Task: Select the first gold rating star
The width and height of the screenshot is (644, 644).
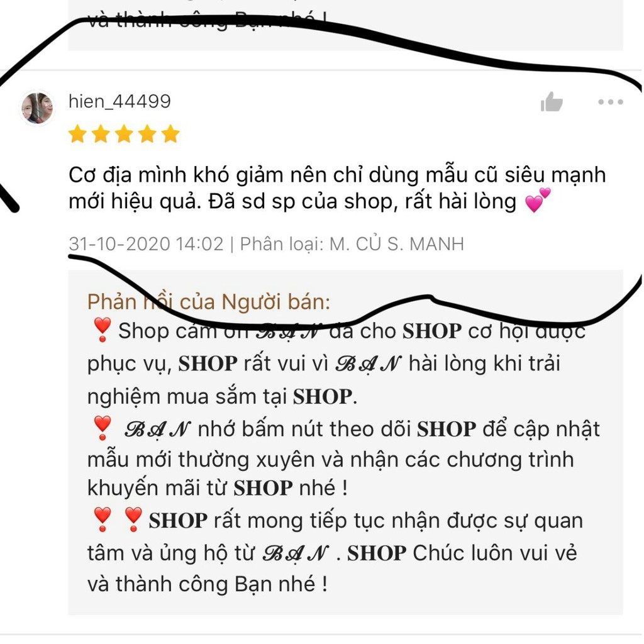Action: tap(77, 134)
